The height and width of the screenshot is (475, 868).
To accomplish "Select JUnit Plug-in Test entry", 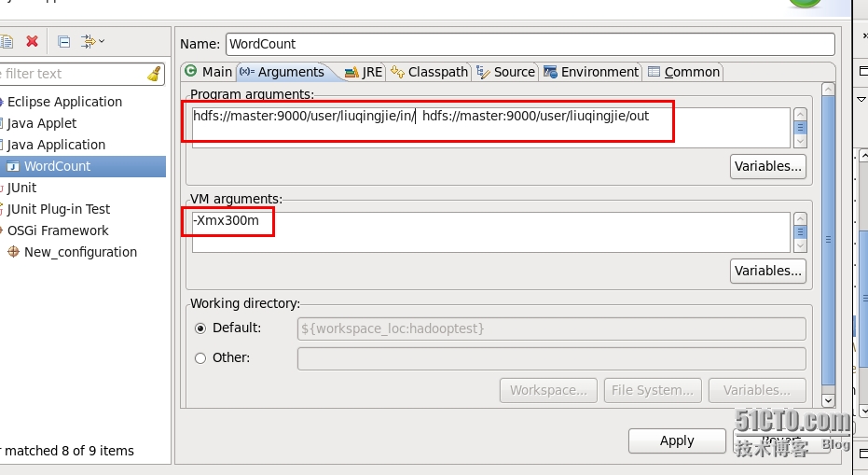I will click(58, 209).
